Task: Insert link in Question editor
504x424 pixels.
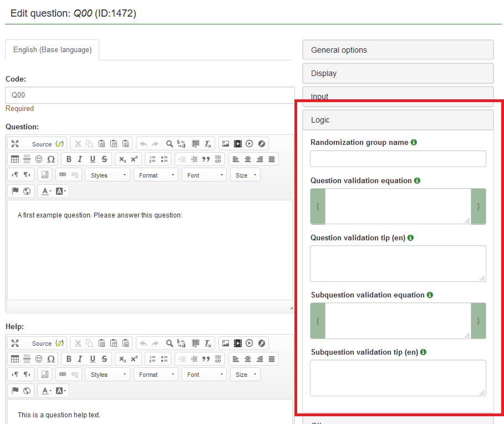Action: pos(63,175)
